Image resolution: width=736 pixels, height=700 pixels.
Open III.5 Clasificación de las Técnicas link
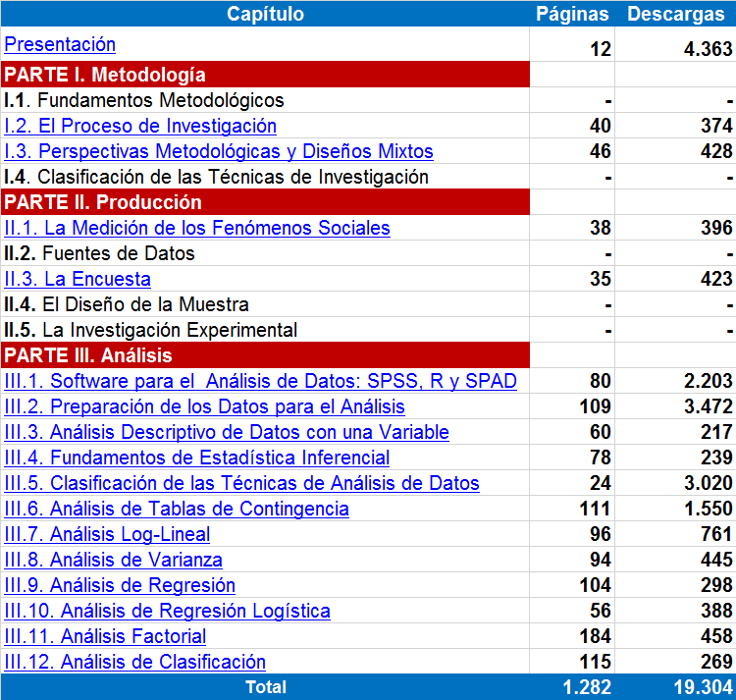point(241,483)
